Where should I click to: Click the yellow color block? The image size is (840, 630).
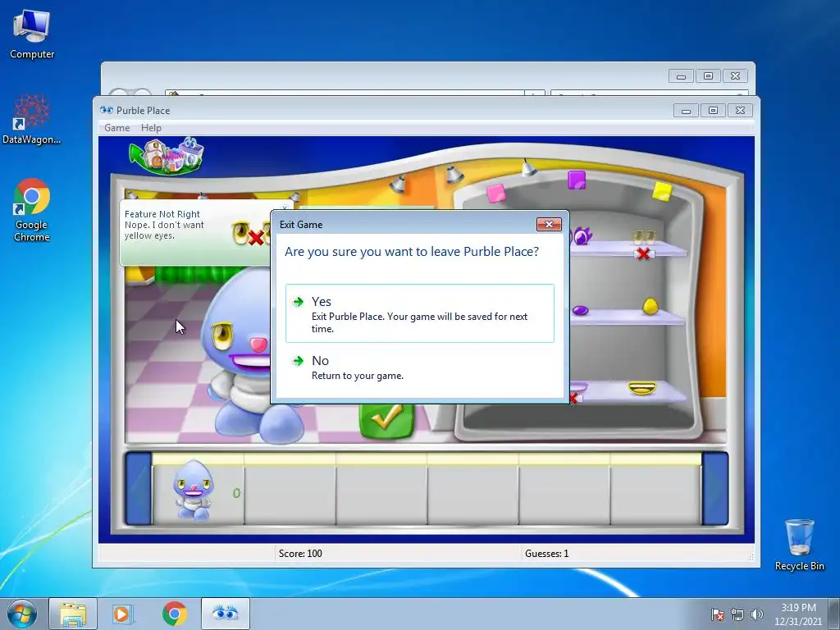pos(662,191)
